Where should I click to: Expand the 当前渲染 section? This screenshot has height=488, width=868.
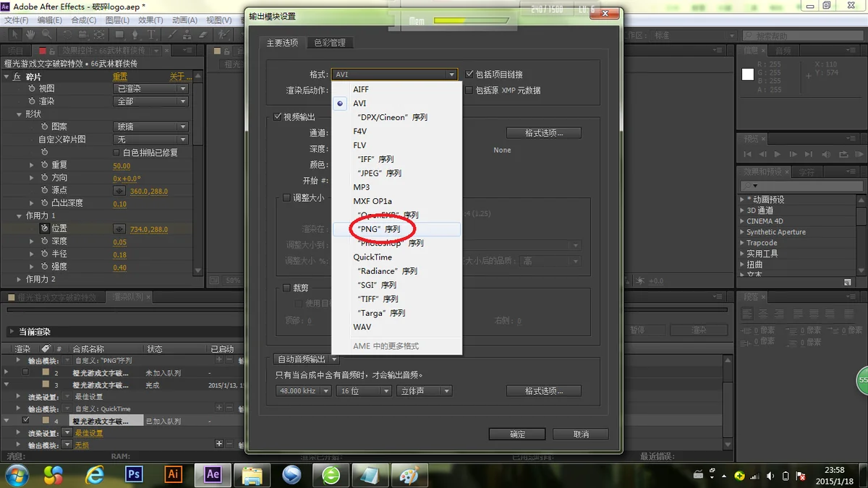click(12, 332)
